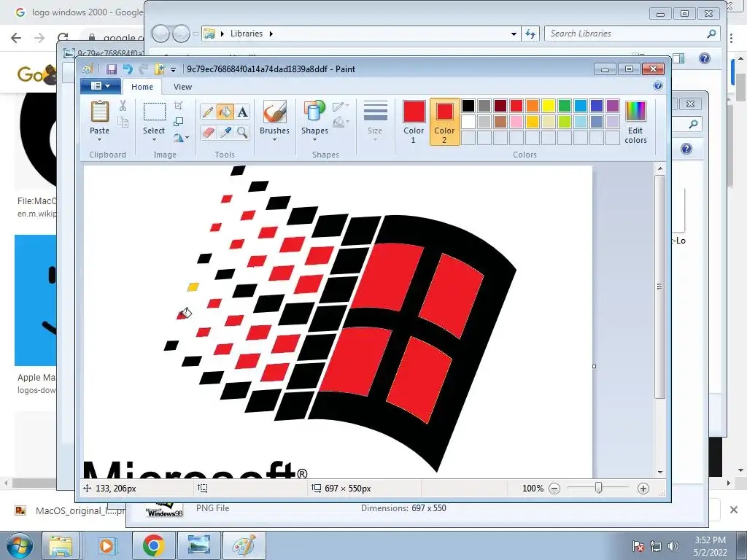Image resolution: width=747 pixels, height=560 pixels.
Task: Expand the Brushes dropdown arrow
Action: tap(274, 139)
